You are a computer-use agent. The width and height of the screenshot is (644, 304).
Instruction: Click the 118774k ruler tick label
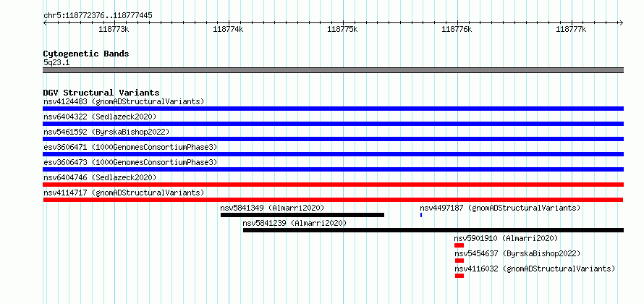[x=228, y=29]
